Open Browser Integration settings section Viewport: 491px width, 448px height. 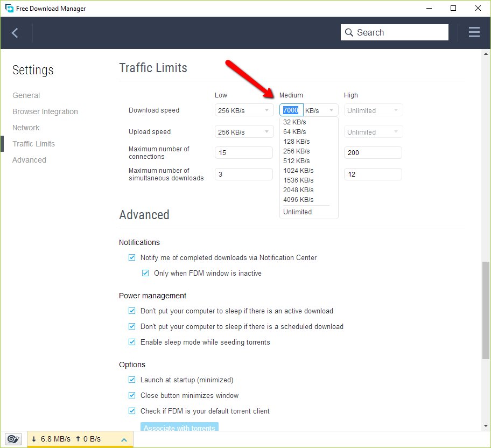tap(45, 111)
